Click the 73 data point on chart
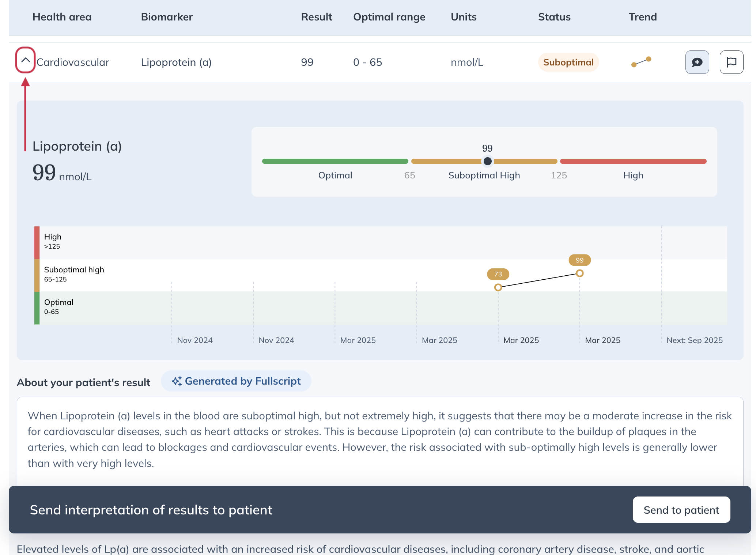Viewport: 756px width, 555px height. 498,287
